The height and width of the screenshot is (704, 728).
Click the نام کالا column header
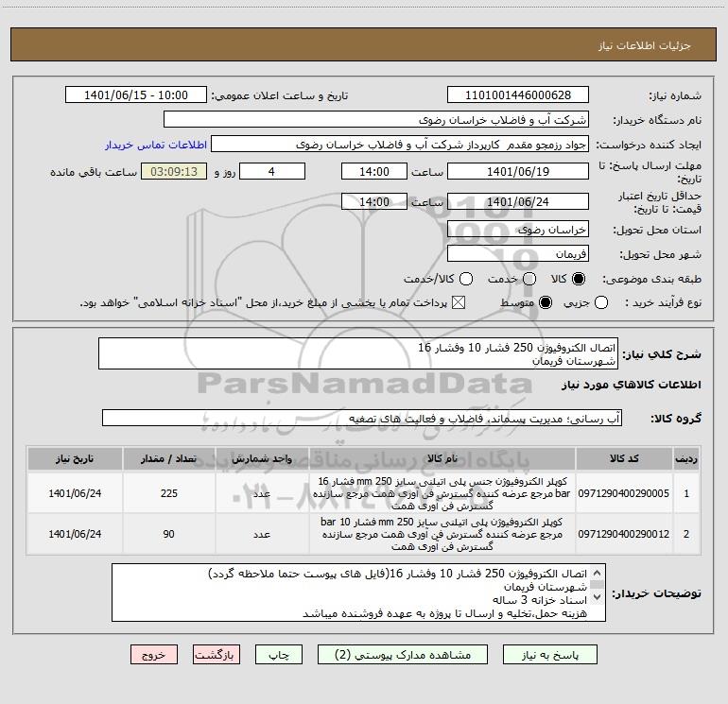pyautogui.click(x=442, y=458)
